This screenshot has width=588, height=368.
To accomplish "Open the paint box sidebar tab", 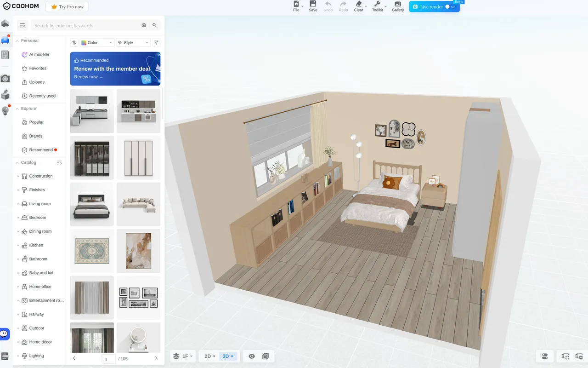I will click(6, 95).
